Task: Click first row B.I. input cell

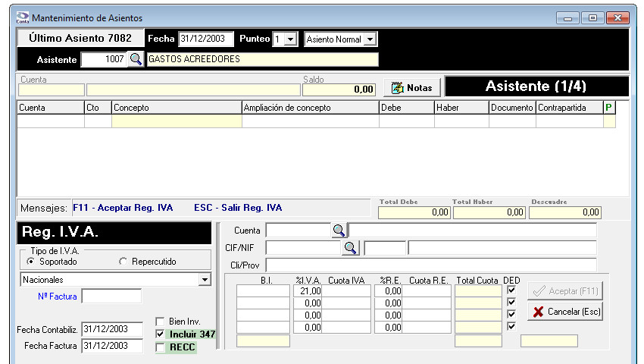Action: click(263, 290)
